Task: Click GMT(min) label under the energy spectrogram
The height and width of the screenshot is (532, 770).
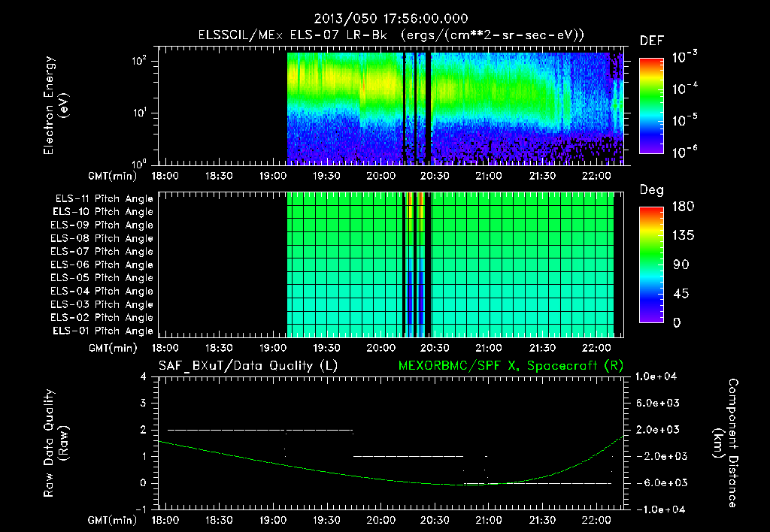Action: coord(113,176)
